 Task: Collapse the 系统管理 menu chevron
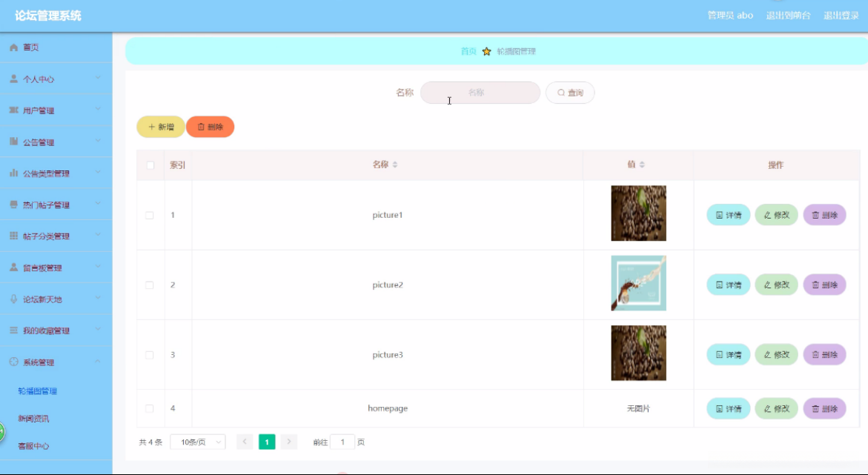click(98, 362)
